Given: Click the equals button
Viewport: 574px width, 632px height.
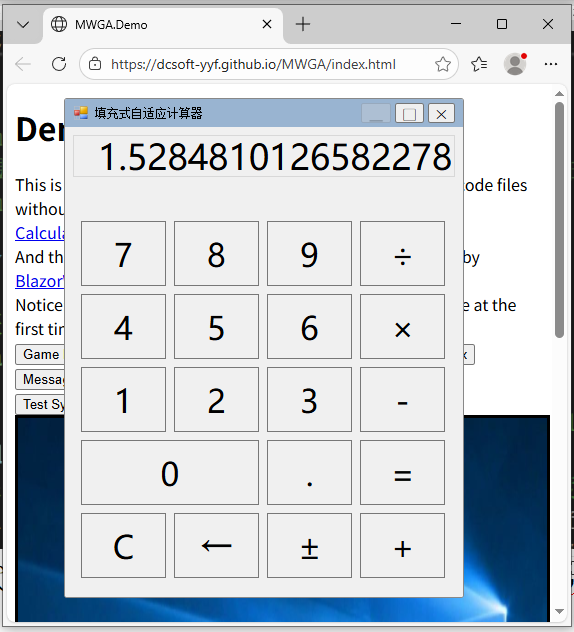Looking at the screenshot, I should 402,472.
